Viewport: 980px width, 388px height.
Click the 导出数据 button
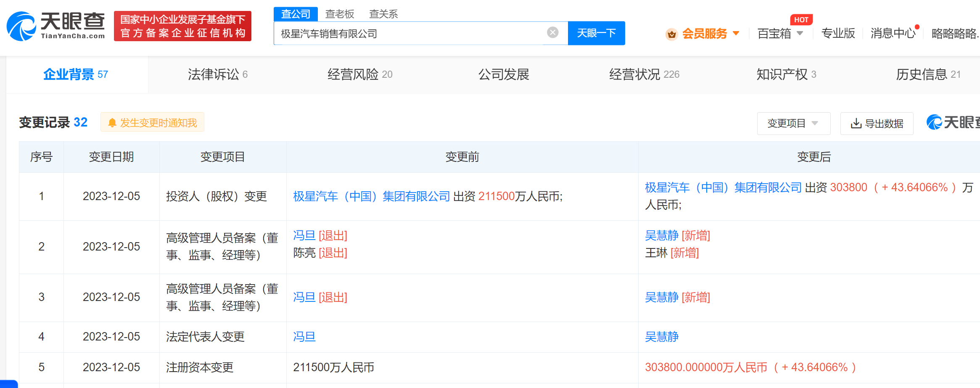pyautogui.click(x=877, y=123)
